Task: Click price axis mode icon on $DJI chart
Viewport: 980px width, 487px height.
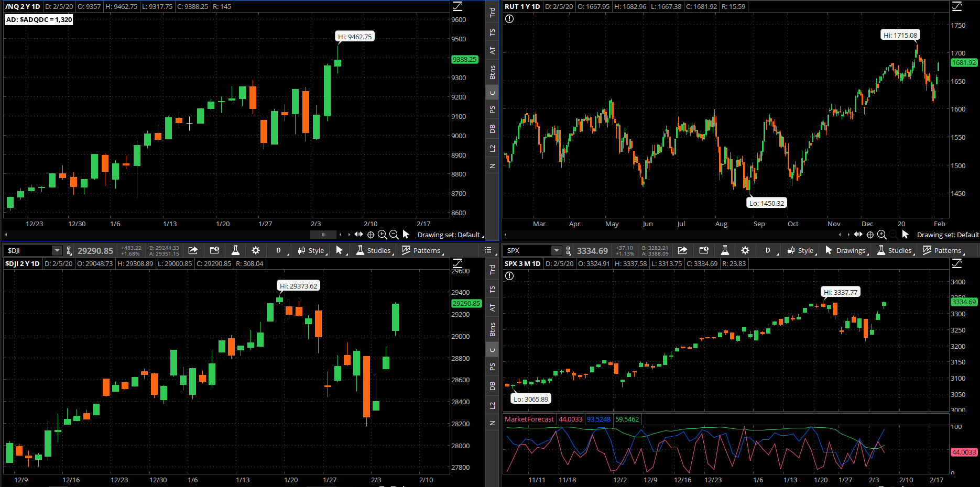Action: click(x=458, y=263)
